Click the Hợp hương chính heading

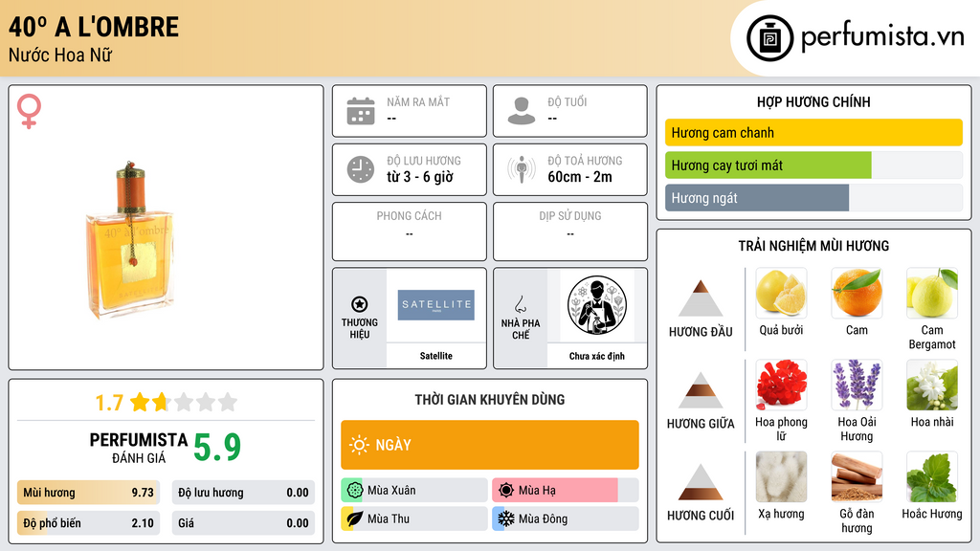(x=813, y=101)
